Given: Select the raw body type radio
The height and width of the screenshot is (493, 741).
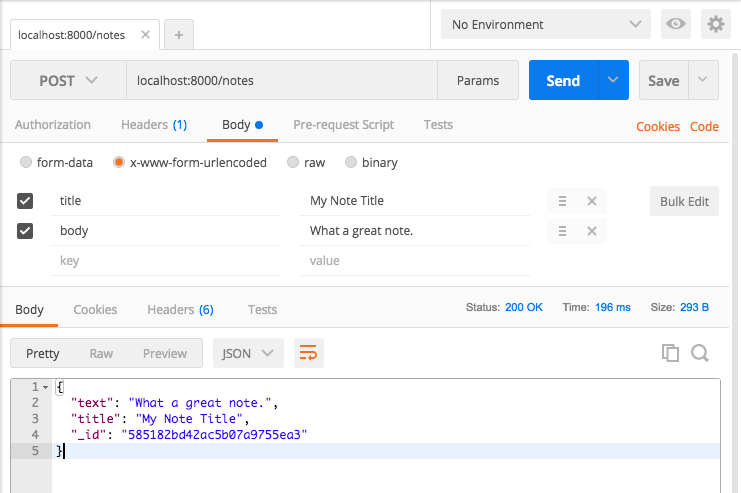Looking at the screenshot, I should (x=293, y=162).
